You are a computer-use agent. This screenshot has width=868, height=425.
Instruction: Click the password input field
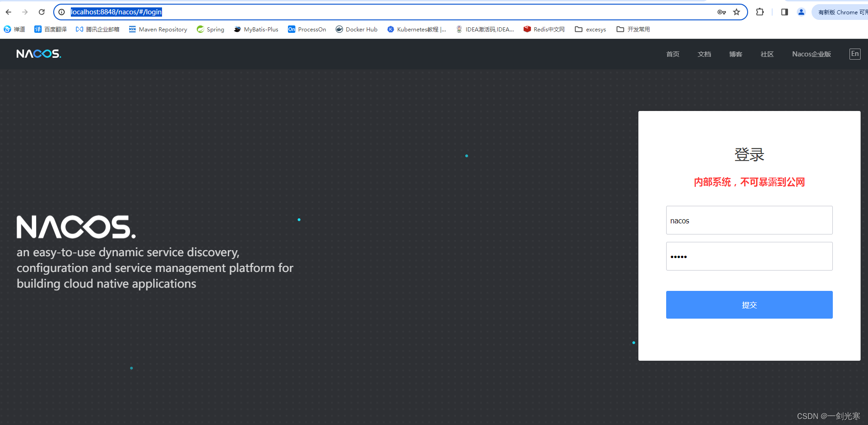(x=749, y=256)
